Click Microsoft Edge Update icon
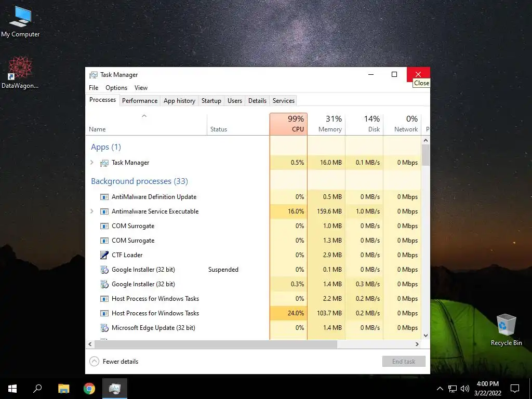Viewport: 532px width, 399px height. tap(104, 328)
